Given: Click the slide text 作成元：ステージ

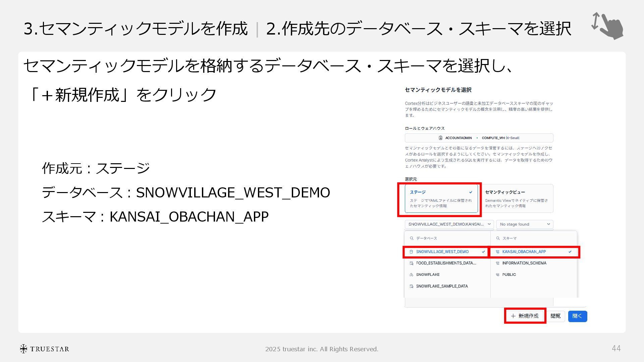Looking at the screenshot, I should 96,168.
